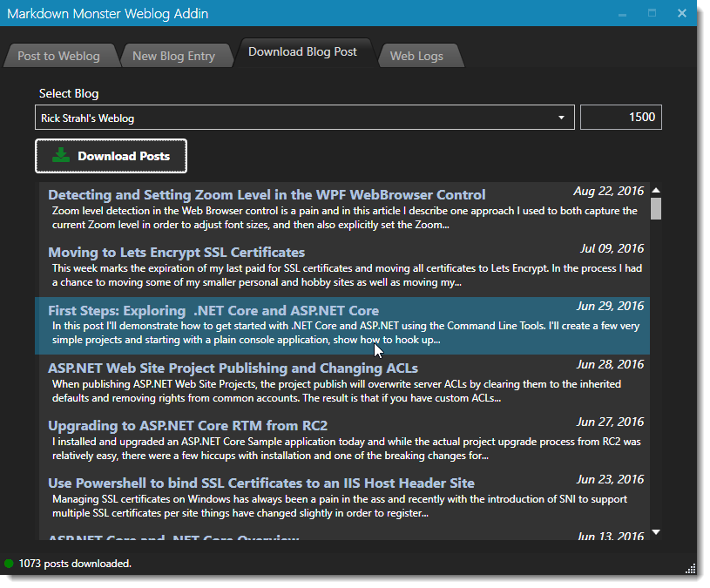
Task: Open the Select Blog dropdown arrow
Action: [562, 118]
